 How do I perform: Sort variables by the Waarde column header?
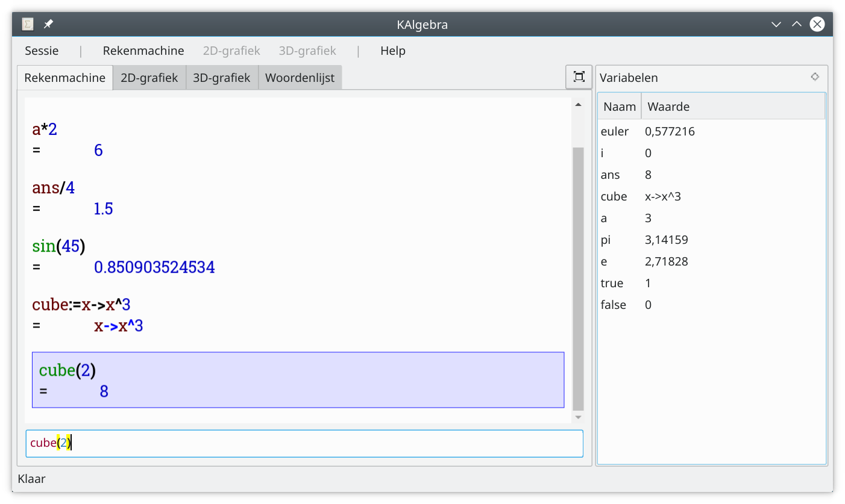click(x=733, y=107)
